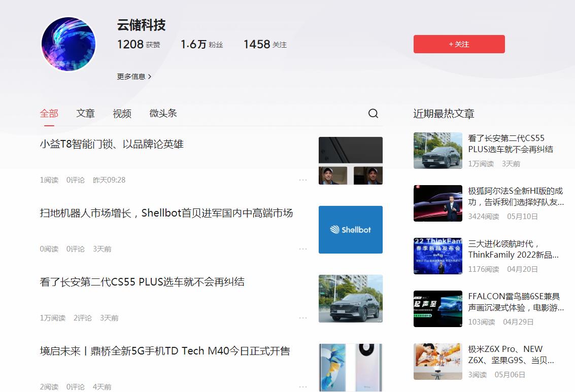Click 2评论 under the 长安CS55 article
This screenshot has width=575, height=392.
(x=83, y=317)
